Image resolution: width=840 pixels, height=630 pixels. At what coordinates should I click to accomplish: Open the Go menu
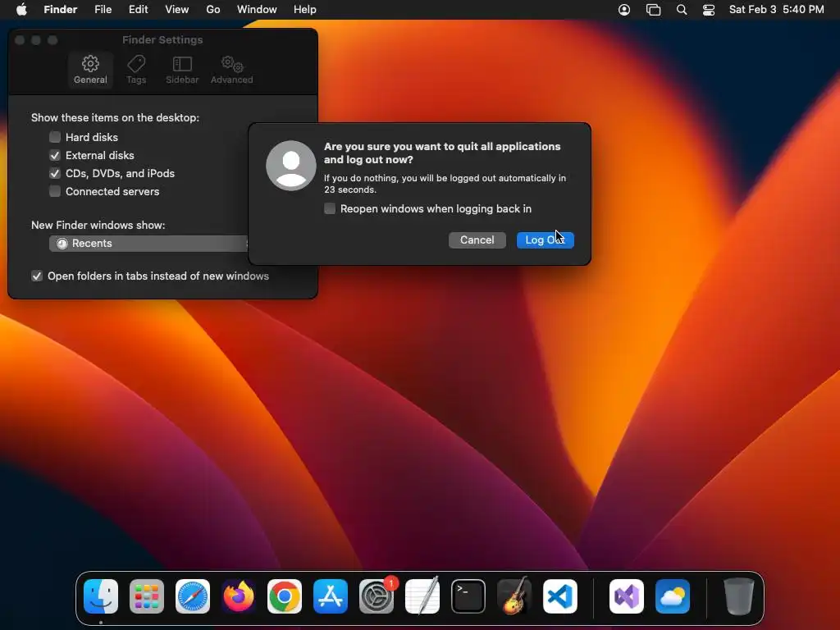coord(213,10)
